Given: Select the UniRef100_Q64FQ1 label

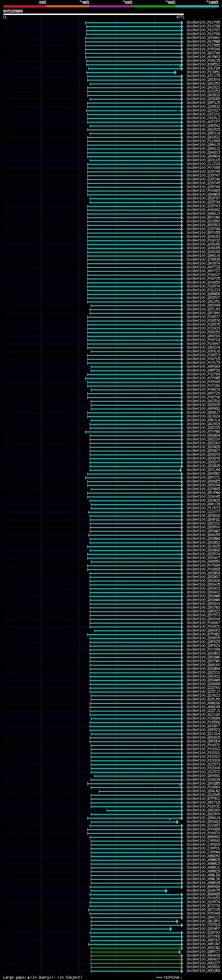Looking at the screenshot, I should 203,520.
